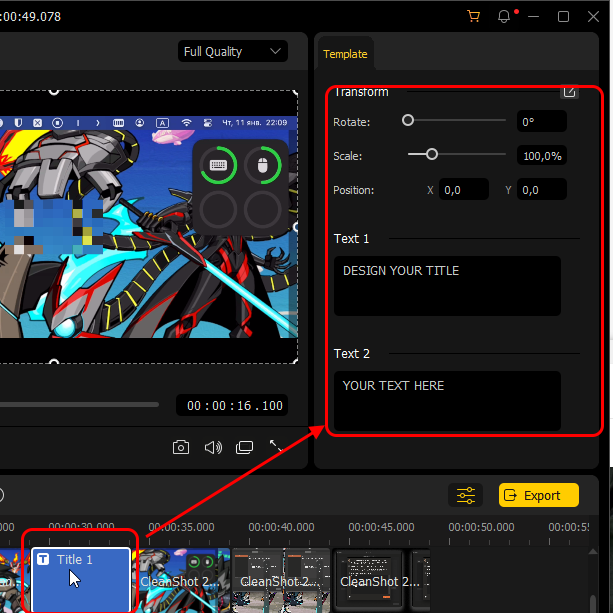Select the Title 1 clip on timeline
Viewport: 613px width, 613px height.
tap(81, 579)
